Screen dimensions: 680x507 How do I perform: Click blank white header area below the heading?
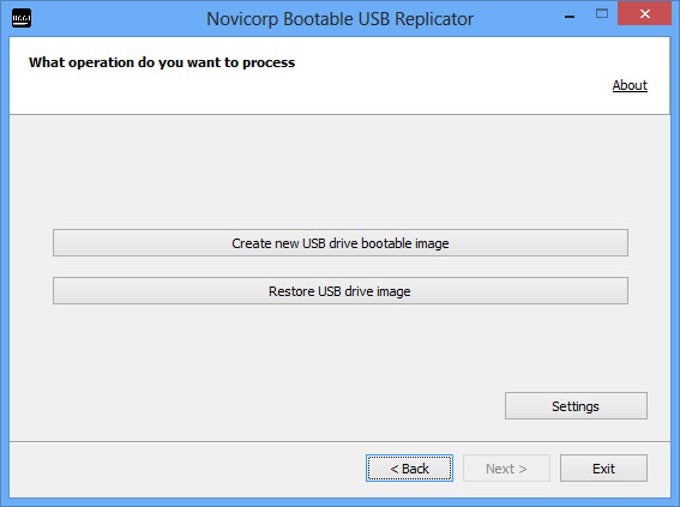click(300, 95)
